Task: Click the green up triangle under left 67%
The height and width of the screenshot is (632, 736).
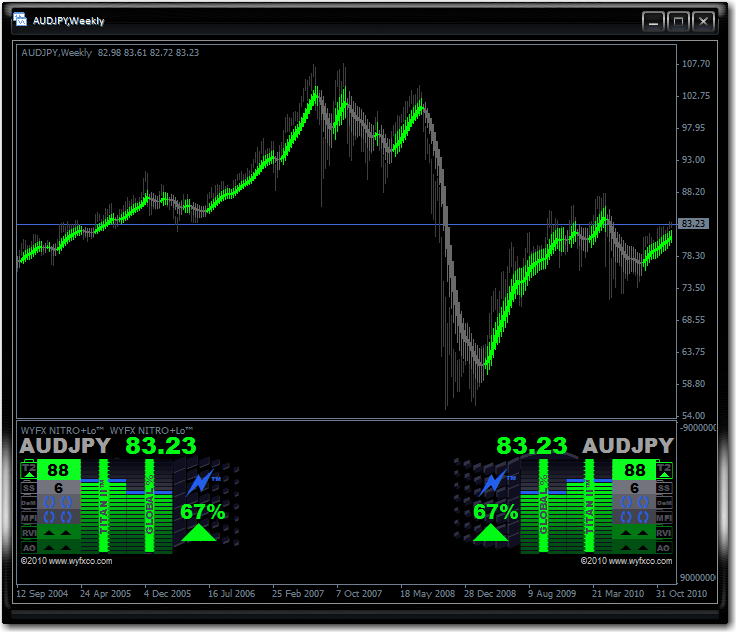Action: (x=199, y=532)
